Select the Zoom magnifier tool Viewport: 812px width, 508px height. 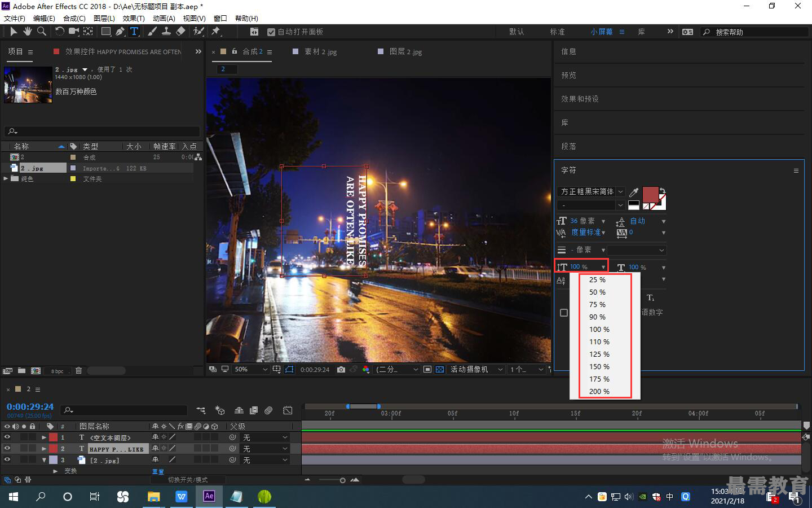click(x=41, y=32)
